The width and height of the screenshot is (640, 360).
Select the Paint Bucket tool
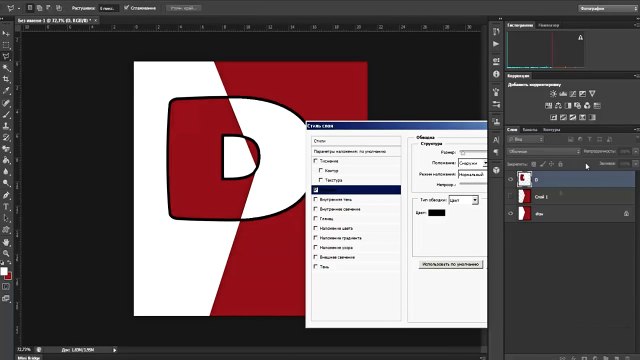(x=6, y=160)
